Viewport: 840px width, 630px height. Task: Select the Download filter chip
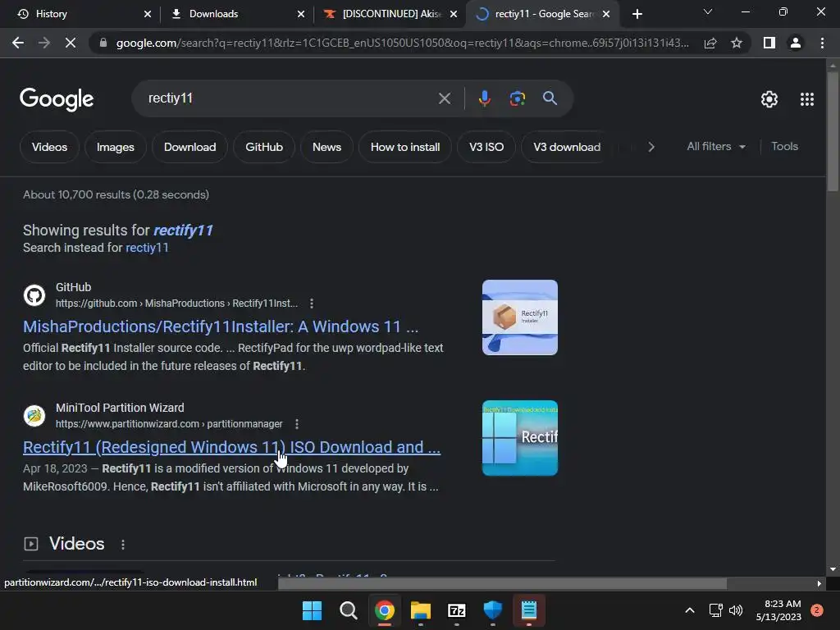(189, 147)
